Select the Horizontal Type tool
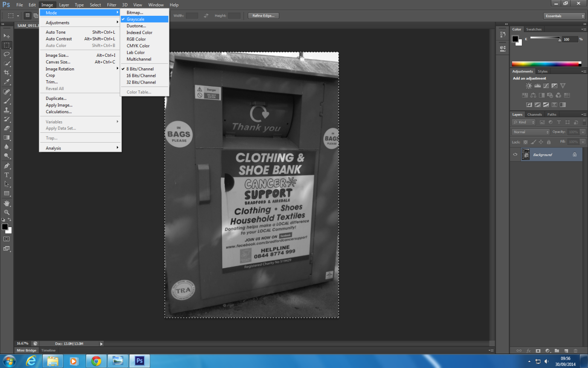Image resolution: width=588 pixels, height=368 pixels. (7, 175)
